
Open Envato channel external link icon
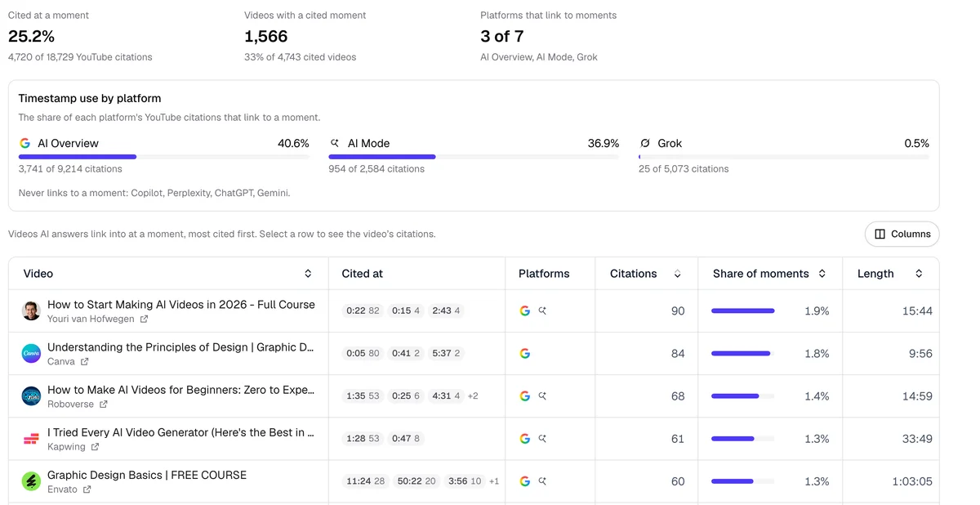[x=86, y=489]
